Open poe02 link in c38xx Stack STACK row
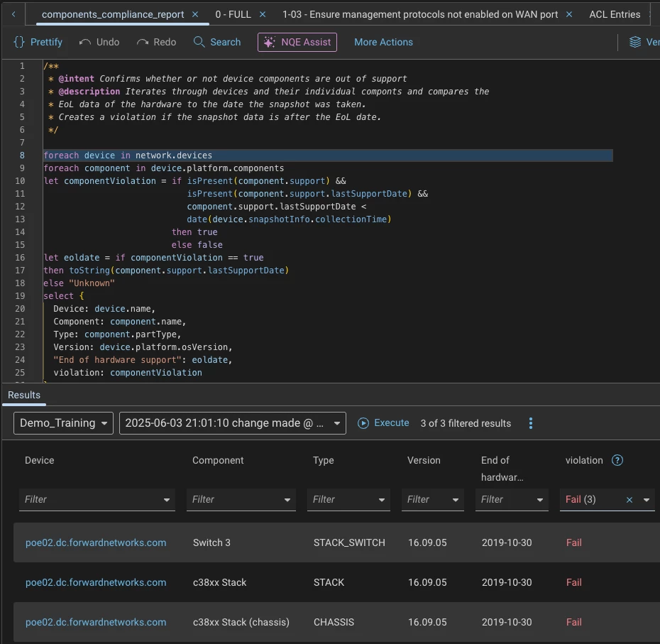 coord(96,582)
